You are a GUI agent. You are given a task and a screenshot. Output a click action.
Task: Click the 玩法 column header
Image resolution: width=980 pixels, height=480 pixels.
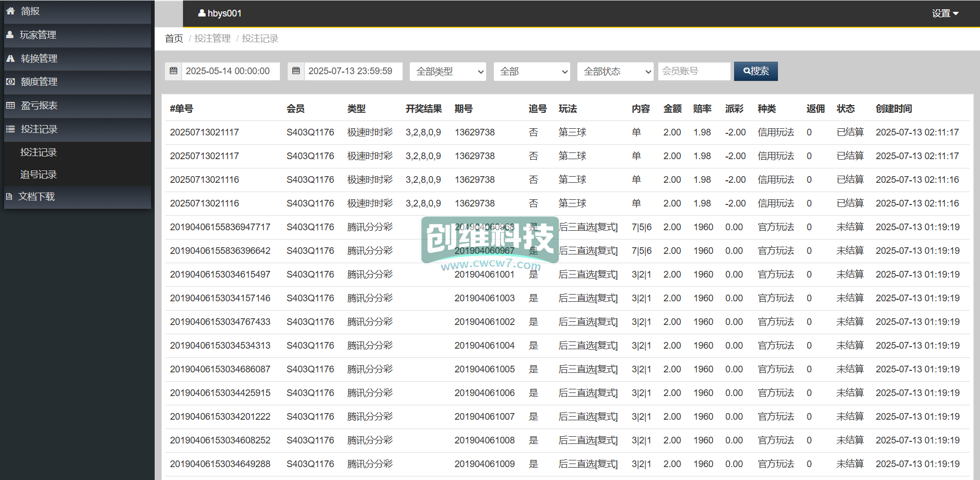coord(568,109)
